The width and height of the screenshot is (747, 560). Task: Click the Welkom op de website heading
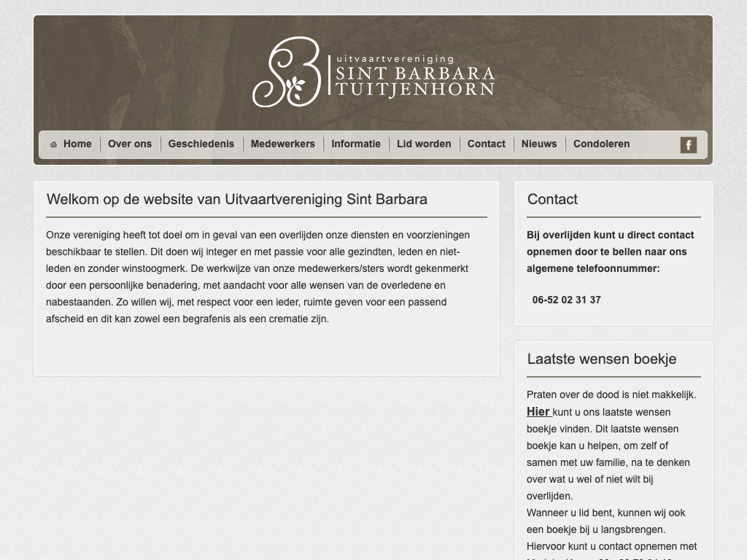237,199
